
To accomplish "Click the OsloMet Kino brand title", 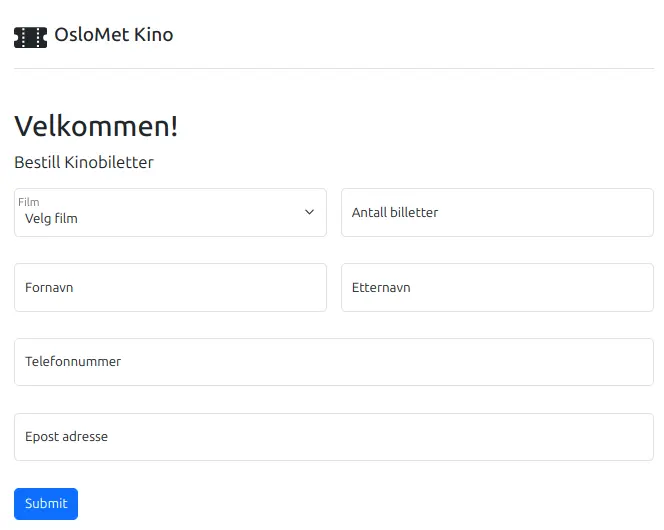I will [113, 35].
